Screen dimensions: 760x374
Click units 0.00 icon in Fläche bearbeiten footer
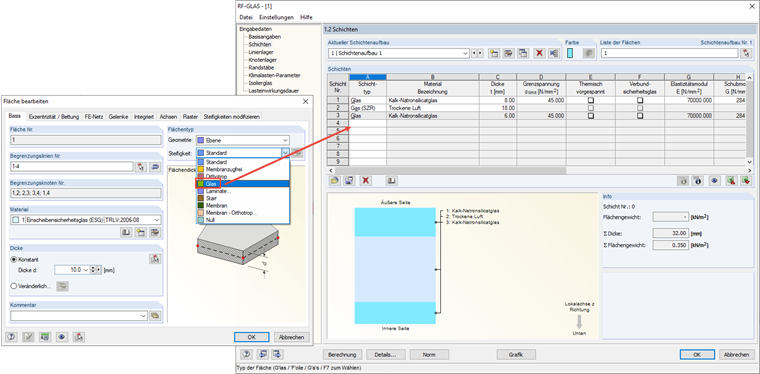[46, 337]
